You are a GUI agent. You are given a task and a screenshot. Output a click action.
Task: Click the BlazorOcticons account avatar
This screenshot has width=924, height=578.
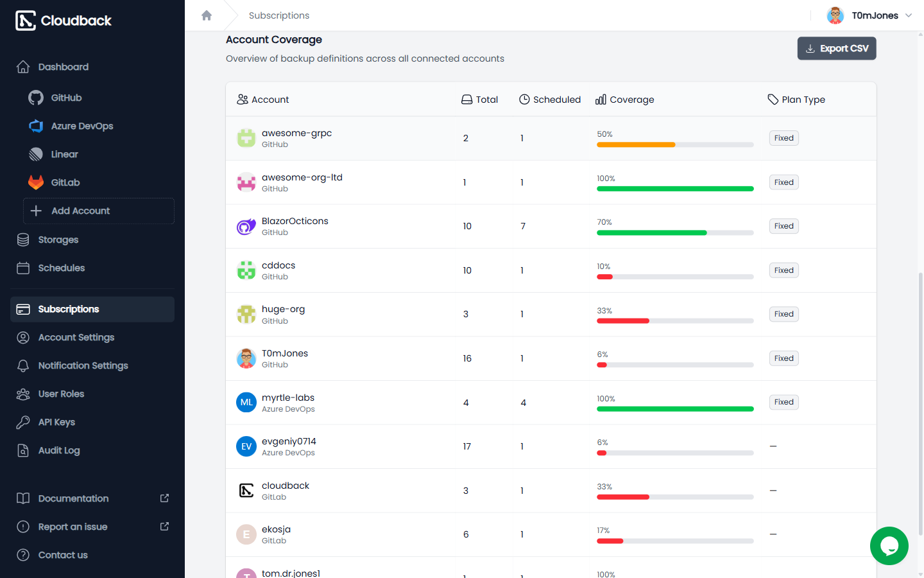246,226
